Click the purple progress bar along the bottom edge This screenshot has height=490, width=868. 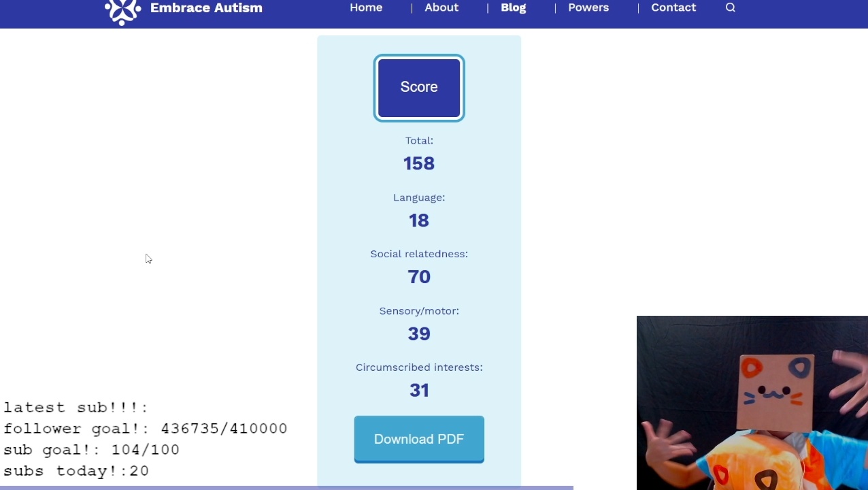pos(286,488)
